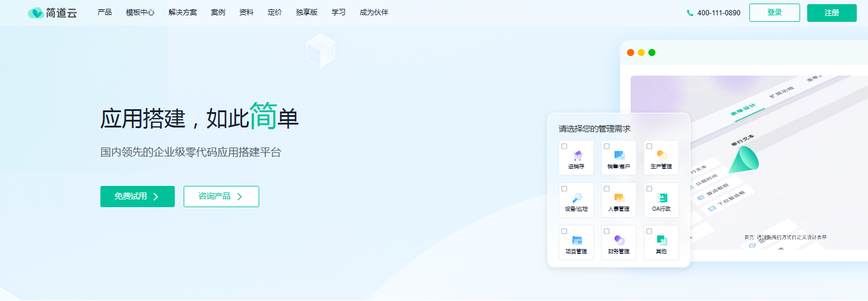Screen dimensions: 868x301
Task: Open the 资料 nav item
Action: [246, 12]
